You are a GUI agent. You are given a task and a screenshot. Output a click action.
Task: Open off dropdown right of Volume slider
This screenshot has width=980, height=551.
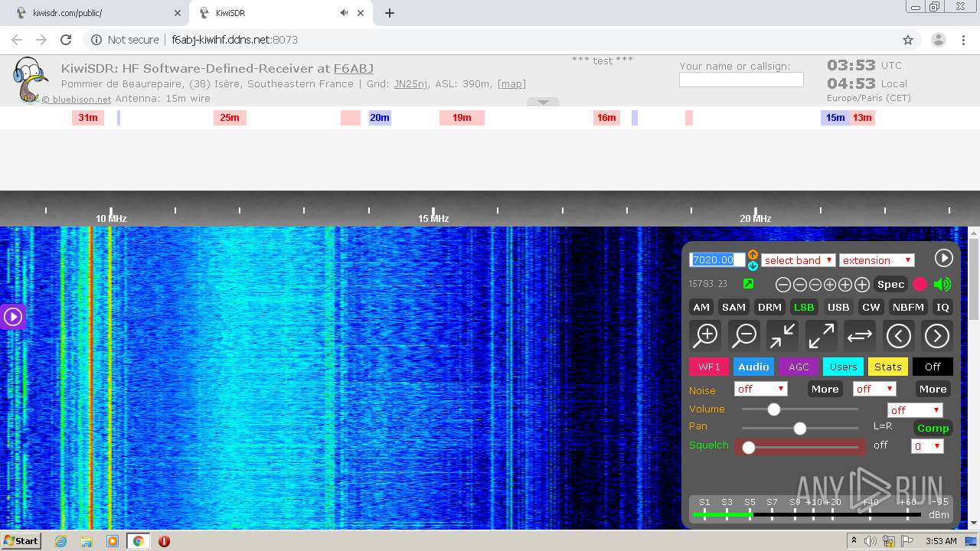(914, 410)
